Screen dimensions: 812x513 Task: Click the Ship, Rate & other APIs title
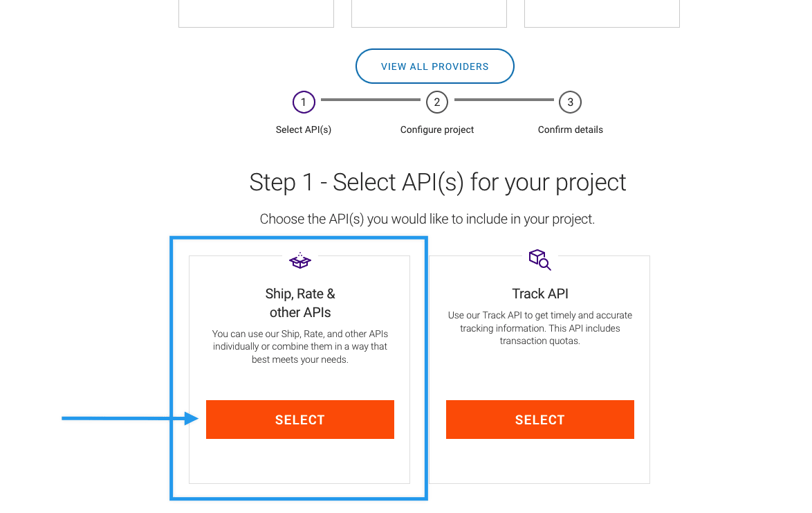(299, 303)
